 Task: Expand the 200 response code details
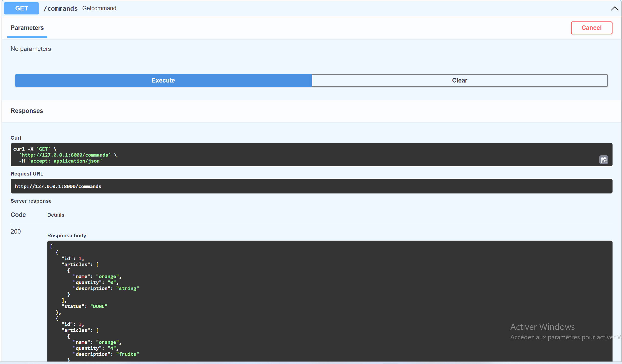(x=15, y=231)
